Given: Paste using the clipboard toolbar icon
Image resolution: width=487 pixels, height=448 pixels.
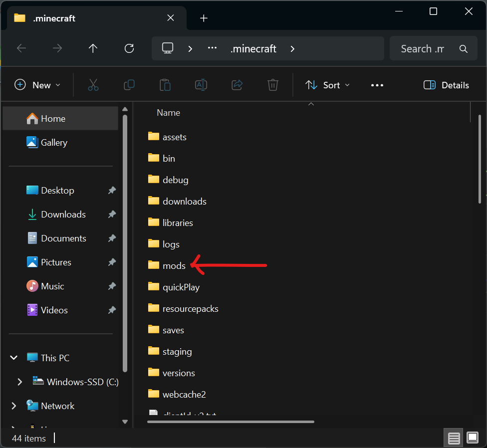Looking at the screenshot, I should pos(165,85).
